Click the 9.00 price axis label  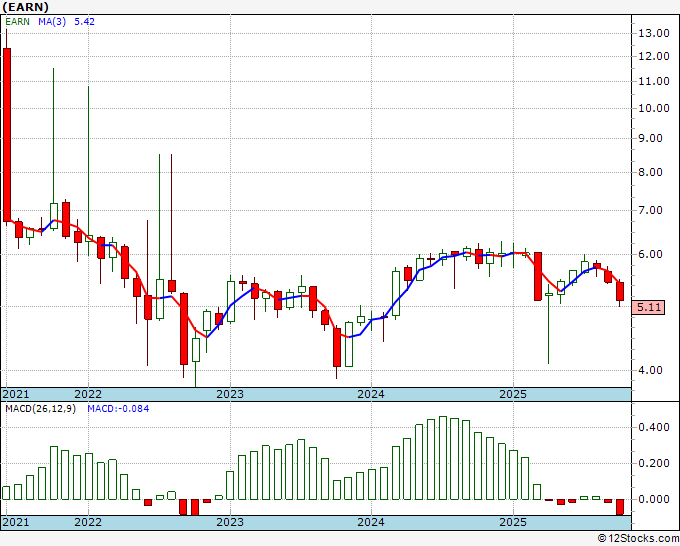tap(651, 138)
